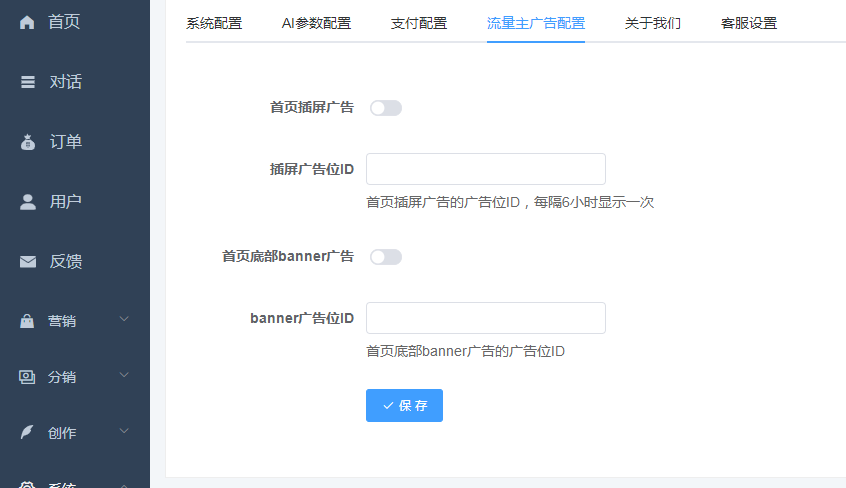Enable the 首页插屏广告 switch
The width and height of the screenshot is (846, 488).
[385, 108]
